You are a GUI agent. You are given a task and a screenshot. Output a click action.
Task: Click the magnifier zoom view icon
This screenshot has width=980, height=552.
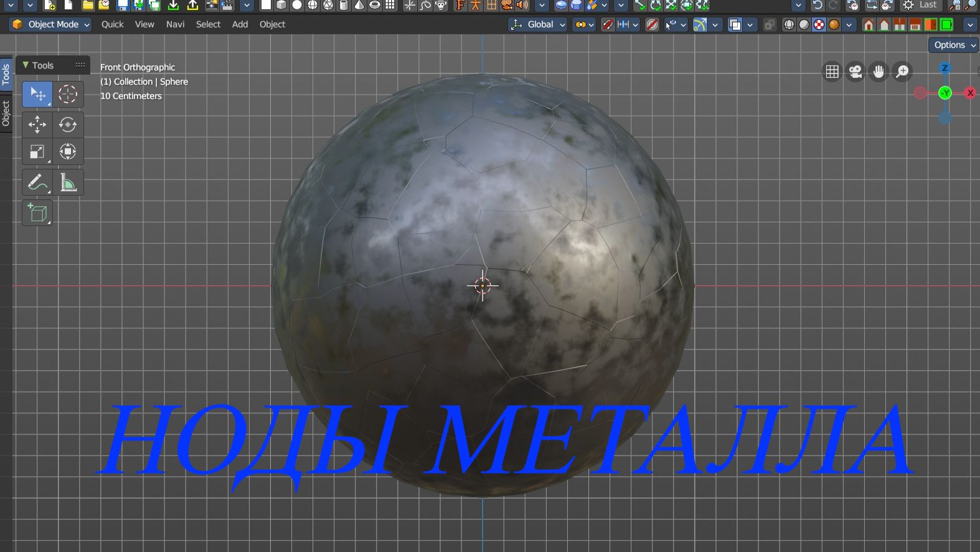pos(902,72)
